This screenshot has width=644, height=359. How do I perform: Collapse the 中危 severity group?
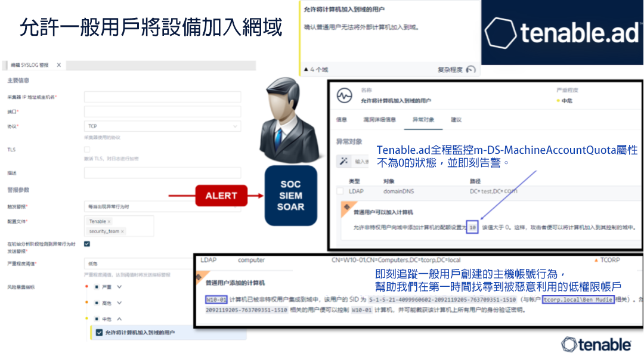119,319
